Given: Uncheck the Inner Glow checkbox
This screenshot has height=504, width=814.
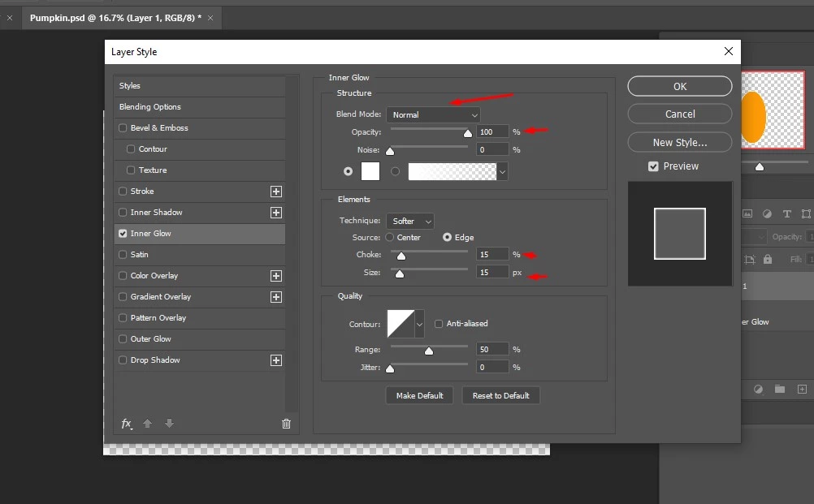Looking at the screenshot, I should tap(123, 234).
